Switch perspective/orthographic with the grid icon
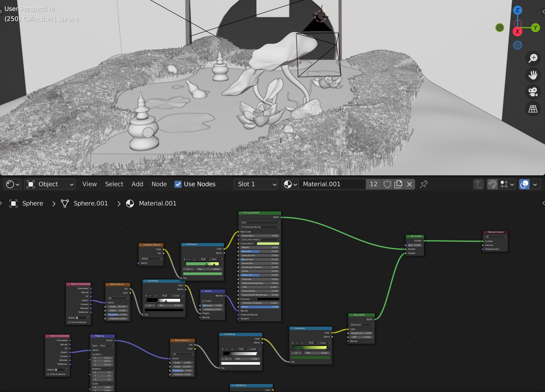Screen dimensions: 545x392 pos(533,109)
